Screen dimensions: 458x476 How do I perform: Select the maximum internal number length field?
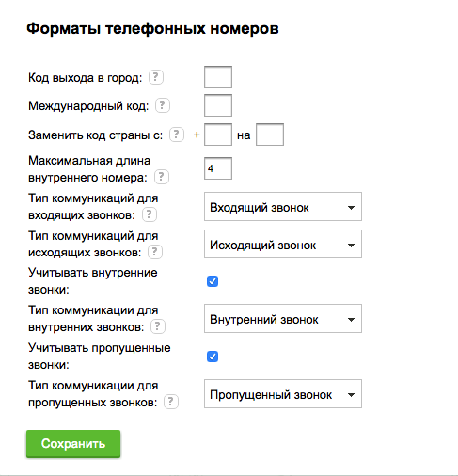click(x=218, y=168)
